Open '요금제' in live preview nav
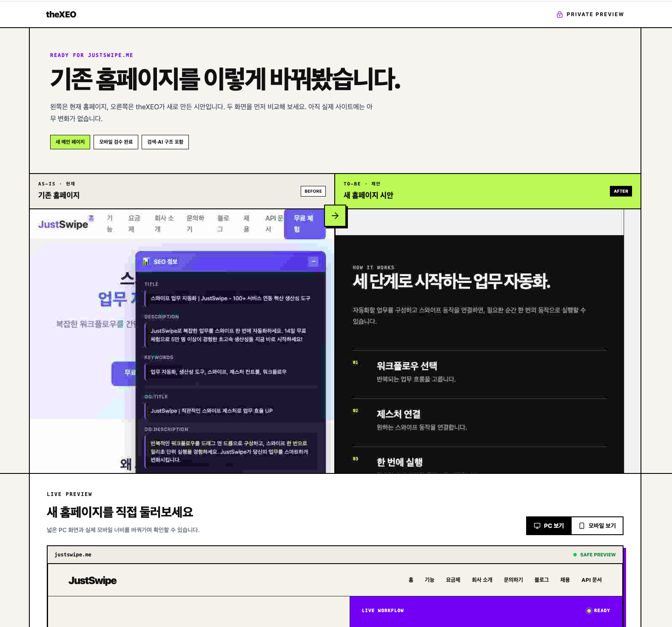 click(x=453, y=580)
